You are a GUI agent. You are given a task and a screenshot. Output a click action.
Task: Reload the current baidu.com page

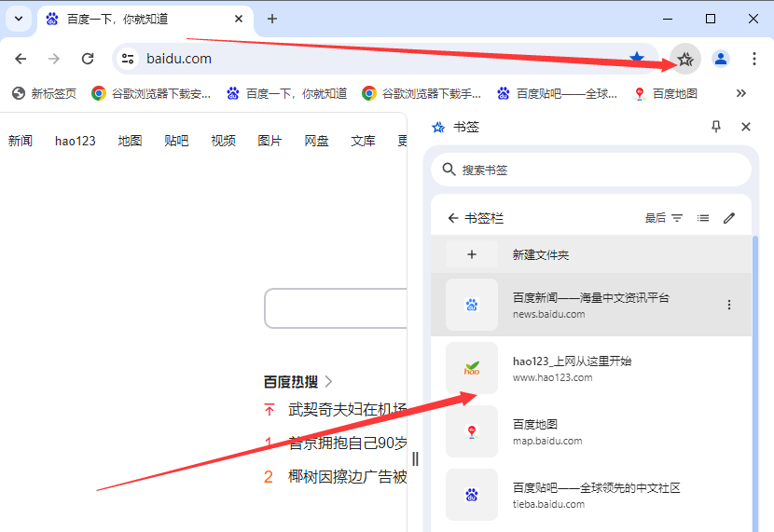point(88,59)
